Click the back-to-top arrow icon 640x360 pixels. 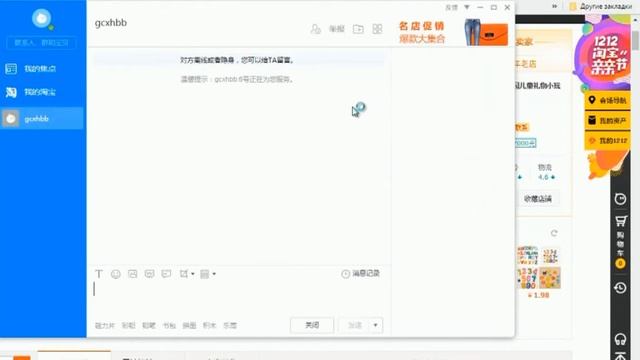[620, 356]
